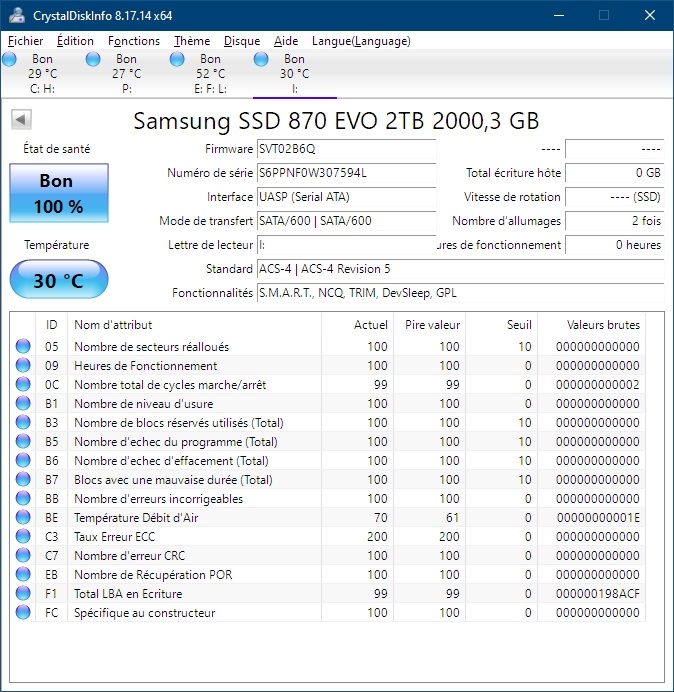Click the 30 °C temperature button
Screen dimensions: 674x692
(x=59, y=280)
